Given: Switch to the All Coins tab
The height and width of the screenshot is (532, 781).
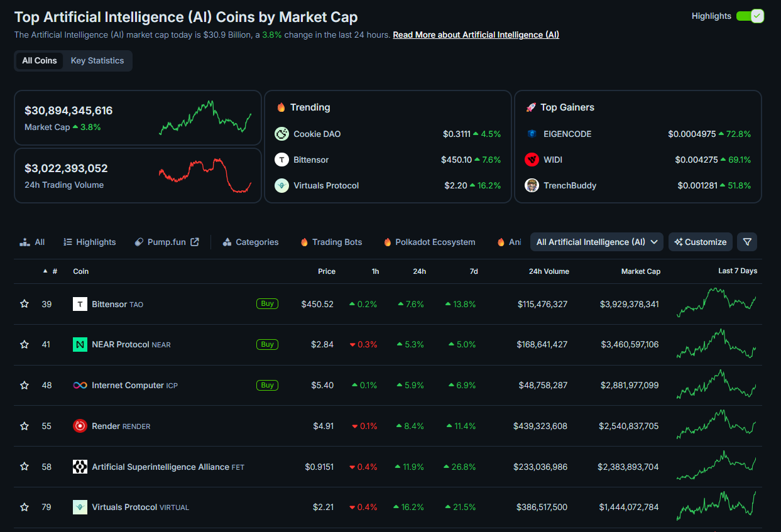Looking at the screenshot, I should tap(40, 61).
